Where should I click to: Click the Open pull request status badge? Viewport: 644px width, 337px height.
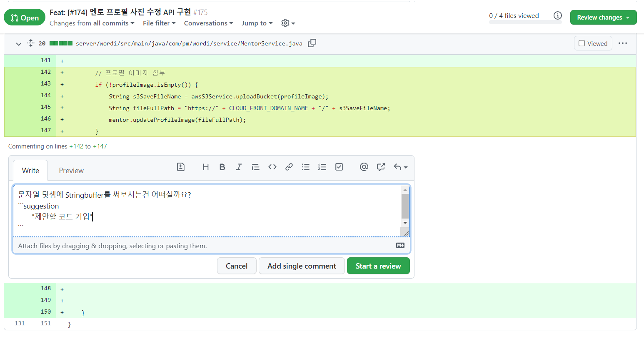(x=25, y=18)
